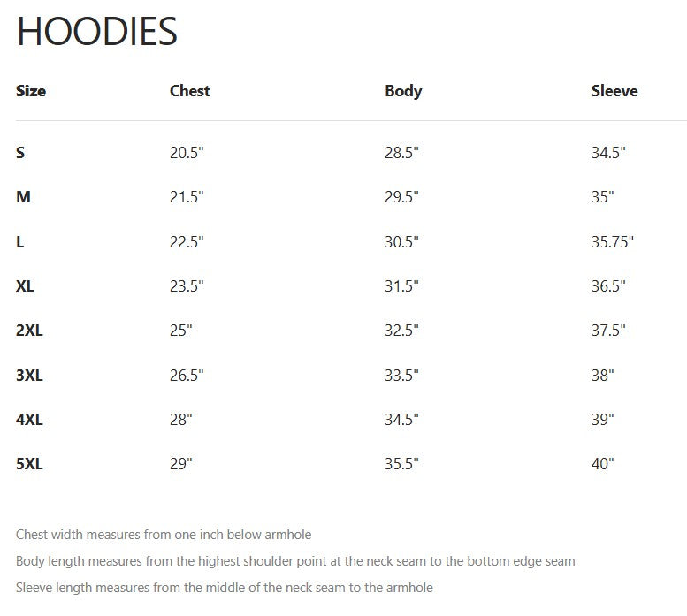Click the sleeve length measurement note

click(225, 588)
